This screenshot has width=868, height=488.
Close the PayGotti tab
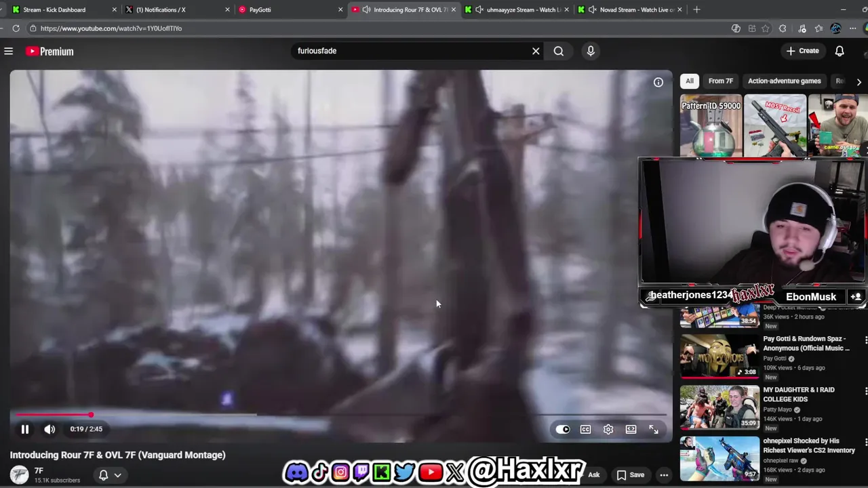[x=340, y=9]
